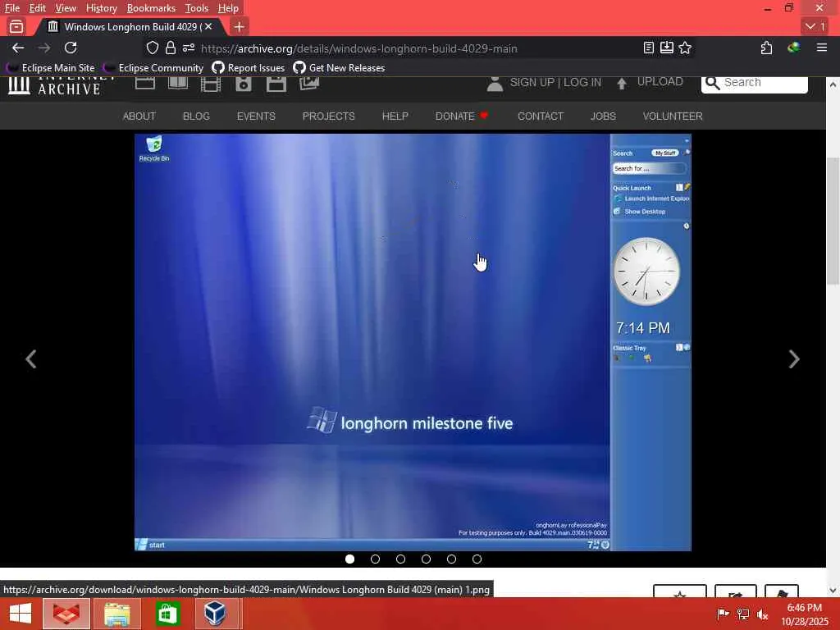The image size is (840, 630).
Task: Open the History menu
Action: [x=101, y=8]
